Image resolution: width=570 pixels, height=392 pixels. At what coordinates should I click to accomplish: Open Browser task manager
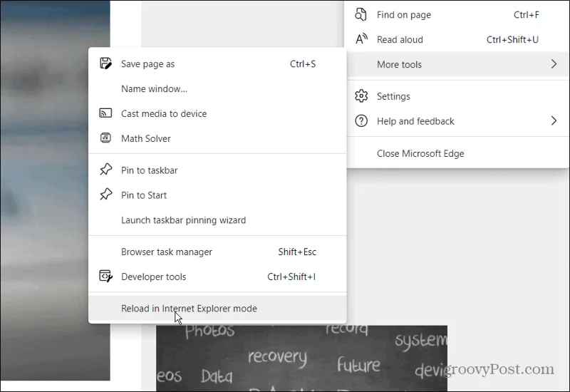pyautogui.click(x=217, y=252)
